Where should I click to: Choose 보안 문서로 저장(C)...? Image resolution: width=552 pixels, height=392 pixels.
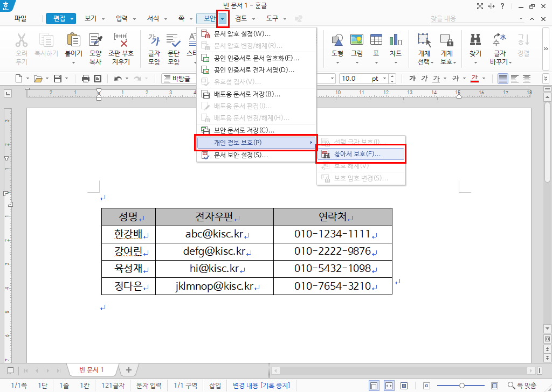coord(256,130)
